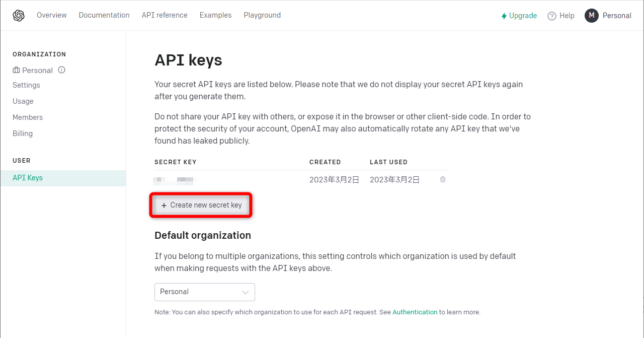644x338 pixels.
Task: Open Usage in the sidebar
Action: [23, 101]
